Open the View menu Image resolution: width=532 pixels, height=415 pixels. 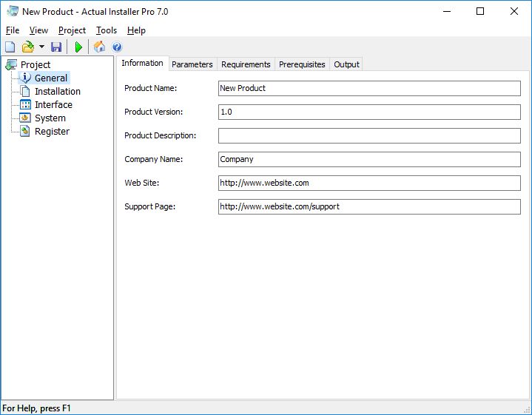click(38, 30)
